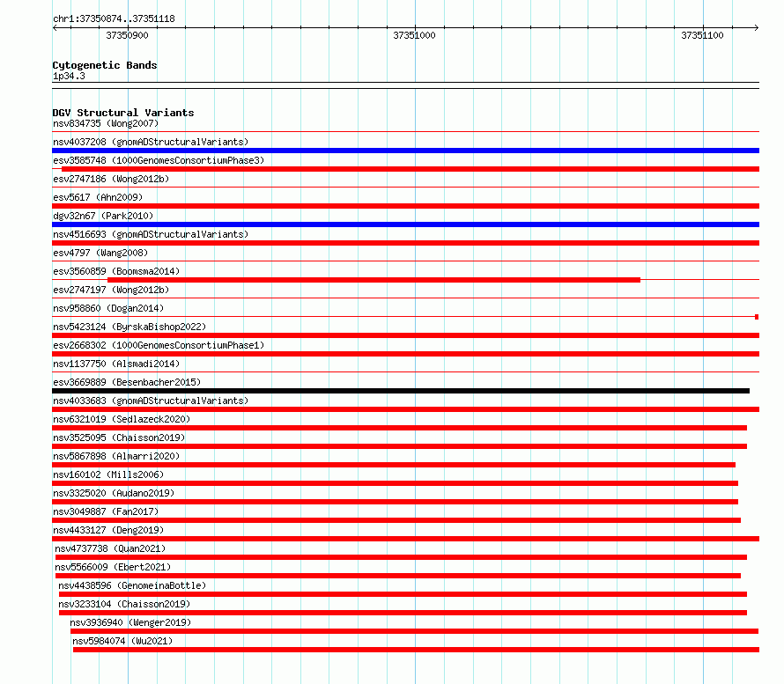Select the nsv4033683 (gnomADStructuralVariants) label

click(151, 401)
